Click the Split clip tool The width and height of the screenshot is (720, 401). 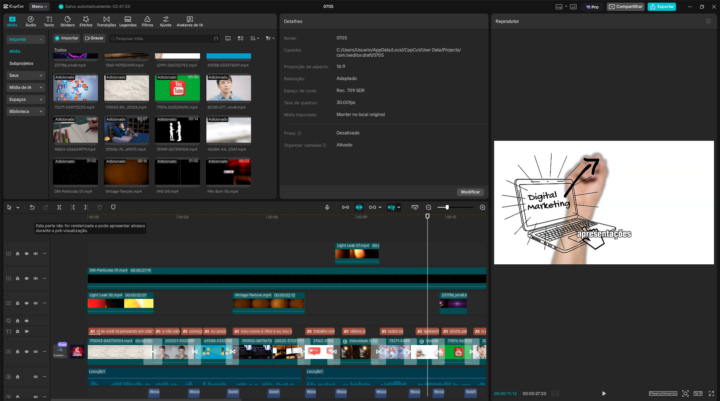[59, 207]
